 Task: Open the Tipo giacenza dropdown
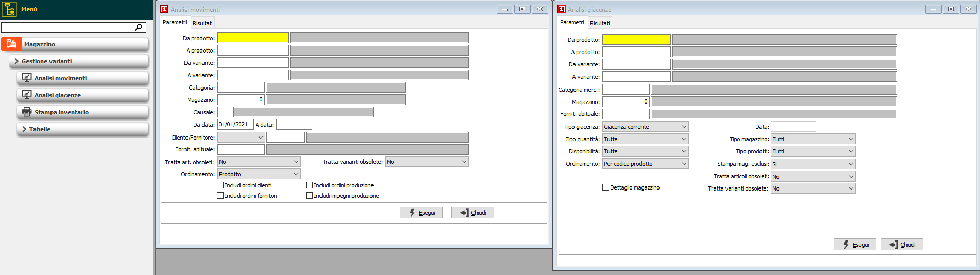646,127
